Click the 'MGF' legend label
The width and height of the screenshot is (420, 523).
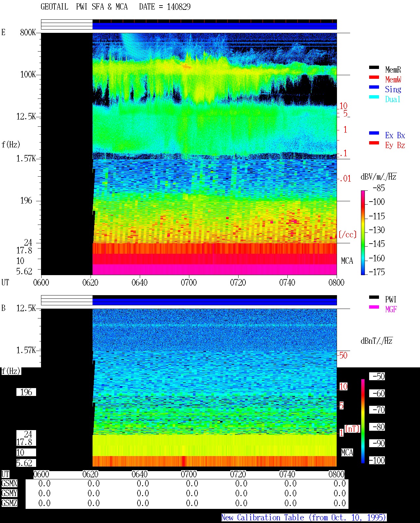[391, 309]
